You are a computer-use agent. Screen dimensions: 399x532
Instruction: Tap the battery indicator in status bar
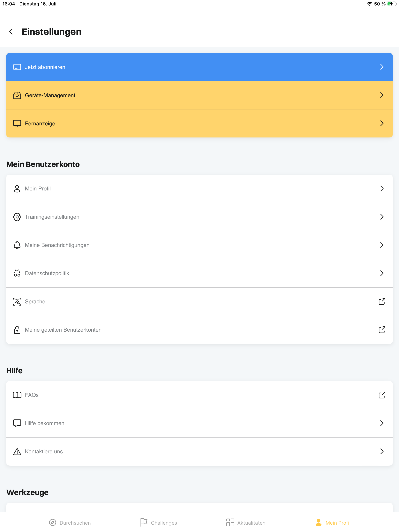392,4
